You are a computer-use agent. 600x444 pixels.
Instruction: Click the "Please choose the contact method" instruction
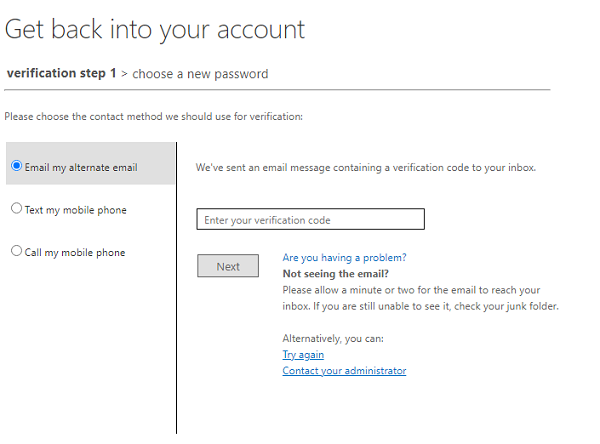point(153,117)
